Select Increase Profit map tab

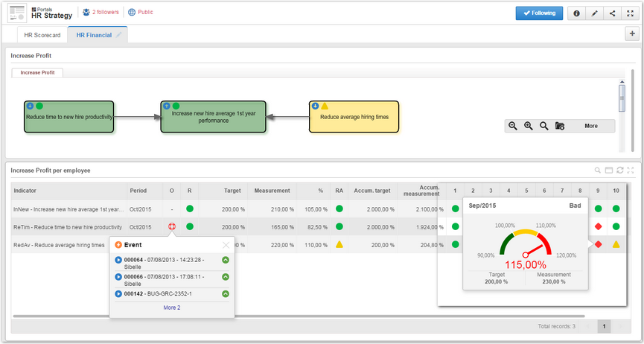coord(37,72)
